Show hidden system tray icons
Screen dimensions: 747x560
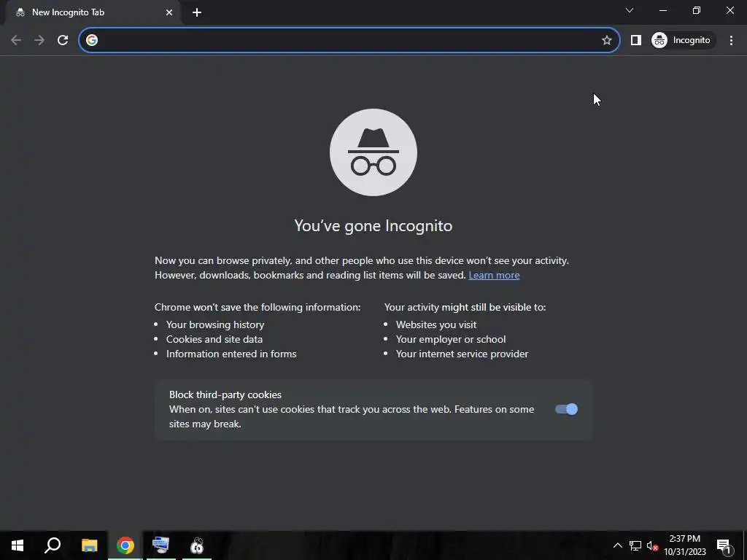[617, 545]
